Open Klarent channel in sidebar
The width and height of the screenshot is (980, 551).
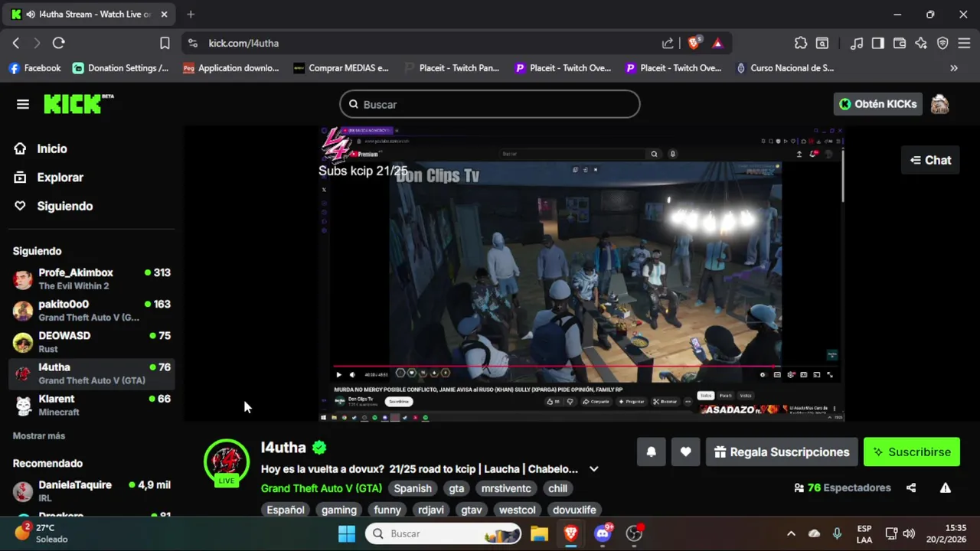click(x=91, y=405)
